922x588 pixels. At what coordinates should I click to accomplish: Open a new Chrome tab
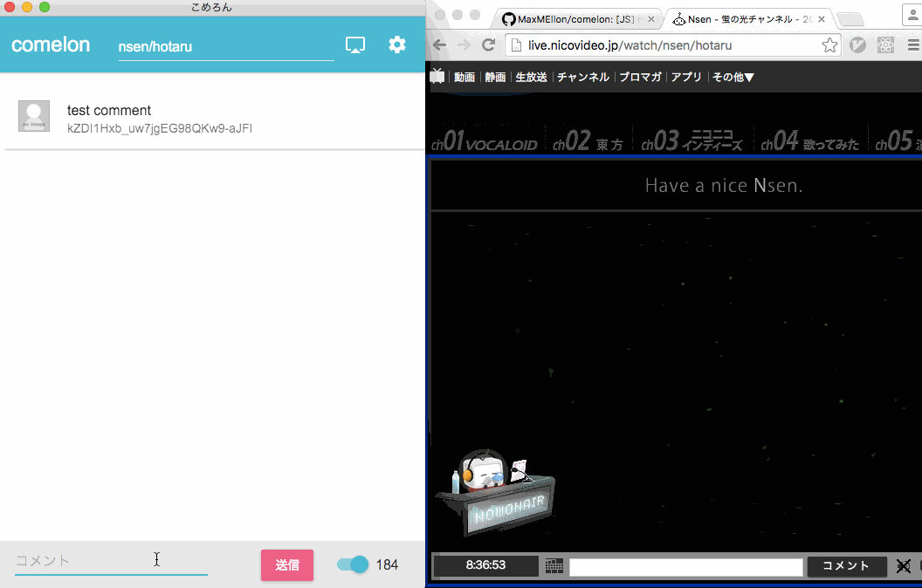pyautogui.click(x=850, y=19)
